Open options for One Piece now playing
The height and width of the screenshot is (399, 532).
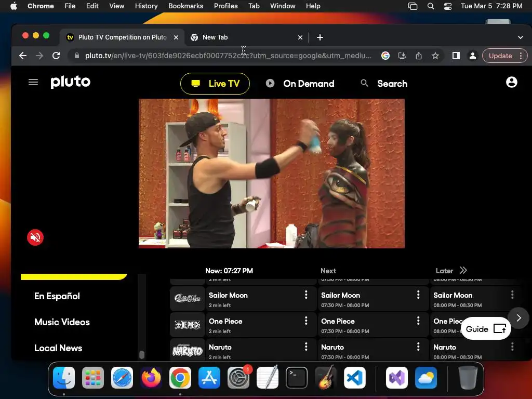coord(306,321)
